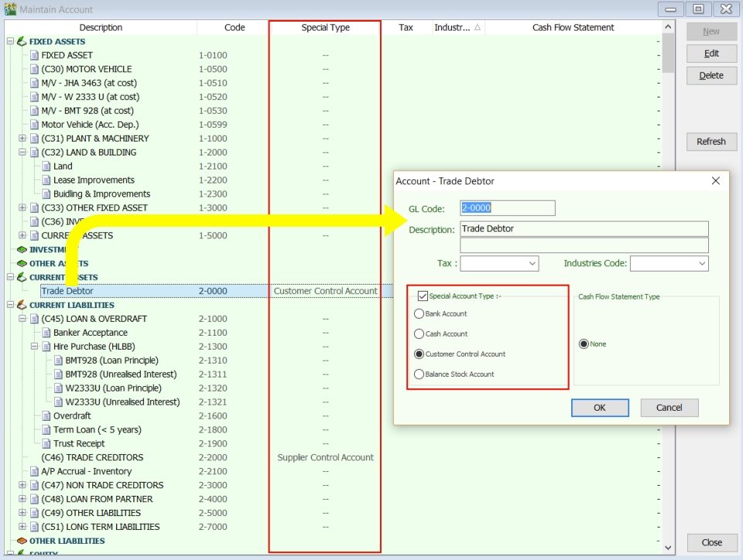Image resolution: width=743 pixels, height=560 pixels.
Task: Select the Cash Account radio button
Action: [419, 334]
